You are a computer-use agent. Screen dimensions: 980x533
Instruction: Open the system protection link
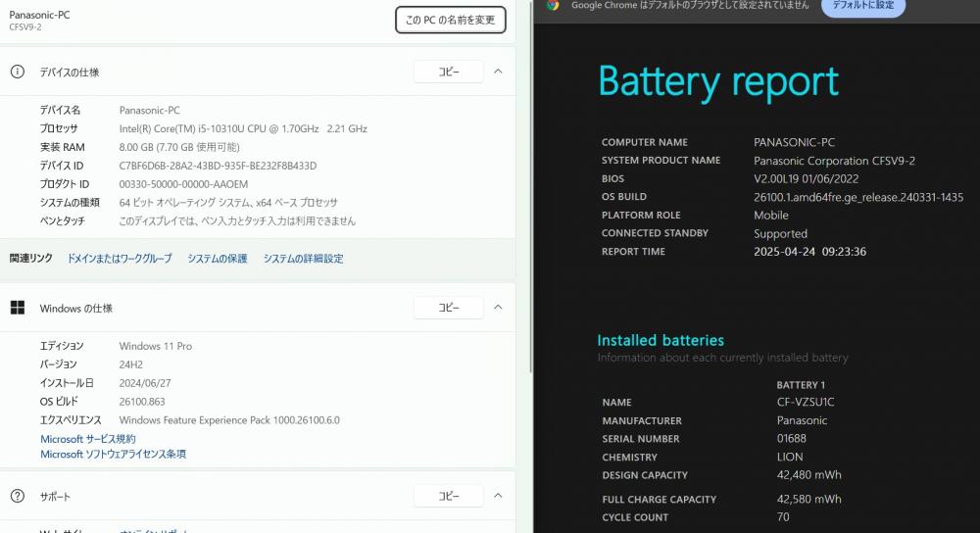tap(218, 258)
